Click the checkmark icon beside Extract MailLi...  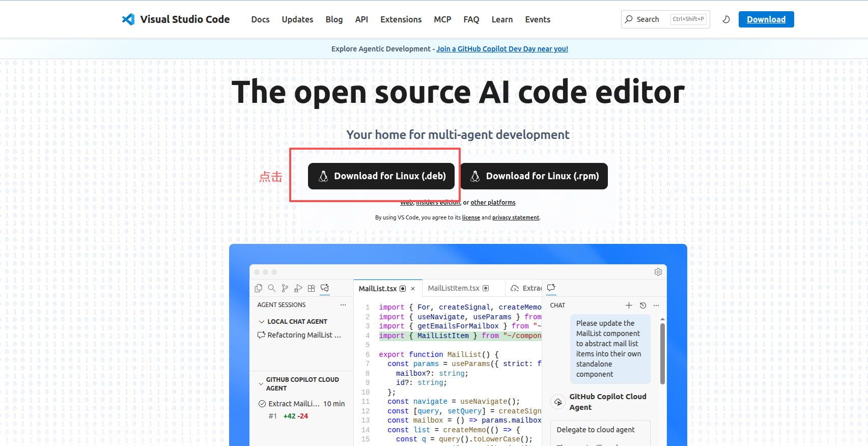pyautogui.click(x=262, y=404)
